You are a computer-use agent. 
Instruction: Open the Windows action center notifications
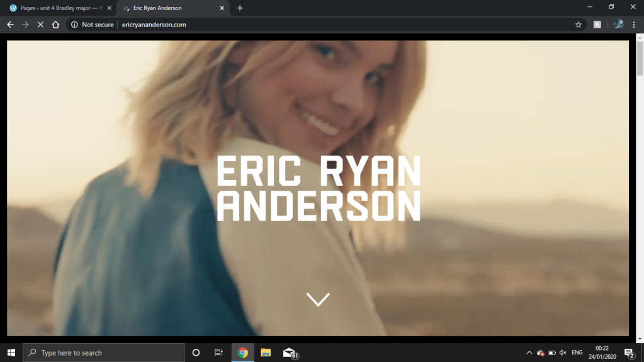tap(628, 353)
